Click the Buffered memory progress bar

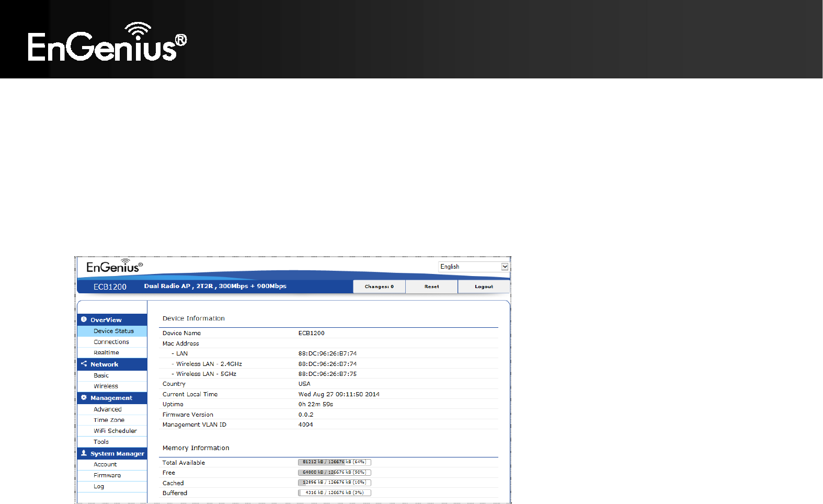335,492
